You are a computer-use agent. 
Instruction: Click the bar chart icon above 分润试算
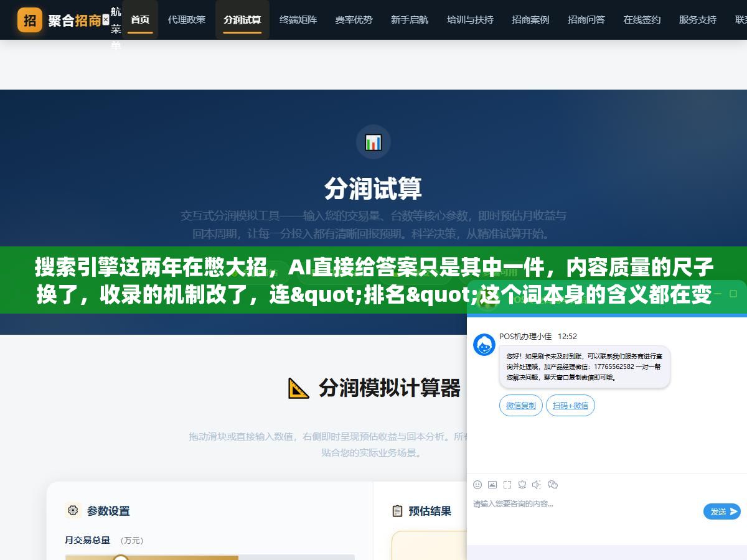point(374,142)
